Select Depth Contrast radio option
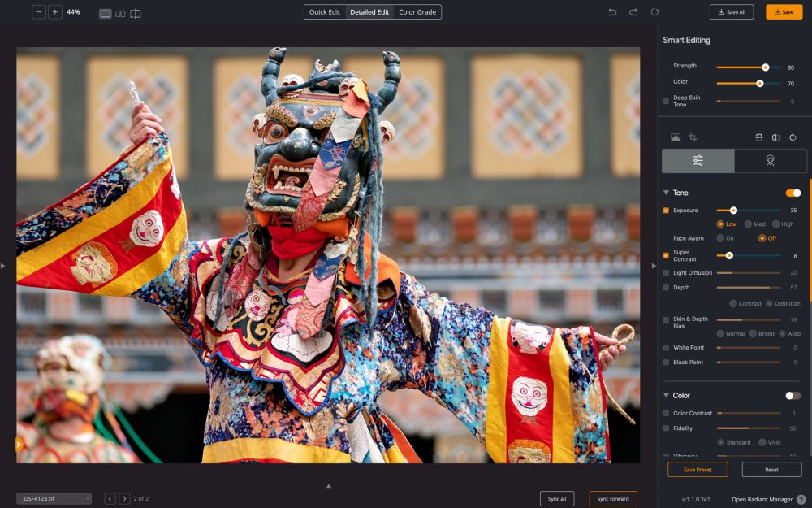Screen dimensions: 812x508 click(x=732, y=303)
